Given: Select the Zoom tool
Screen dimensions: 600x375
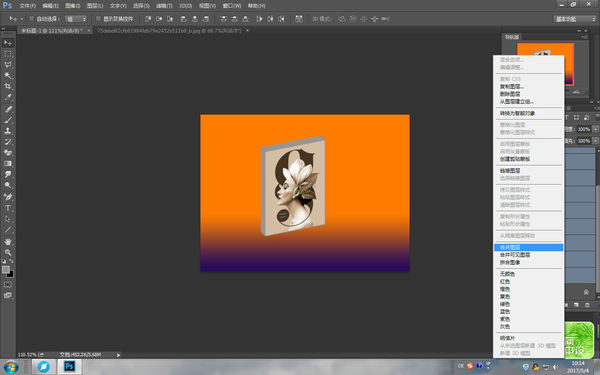Looking at the screenshot, I should [8, 253].
